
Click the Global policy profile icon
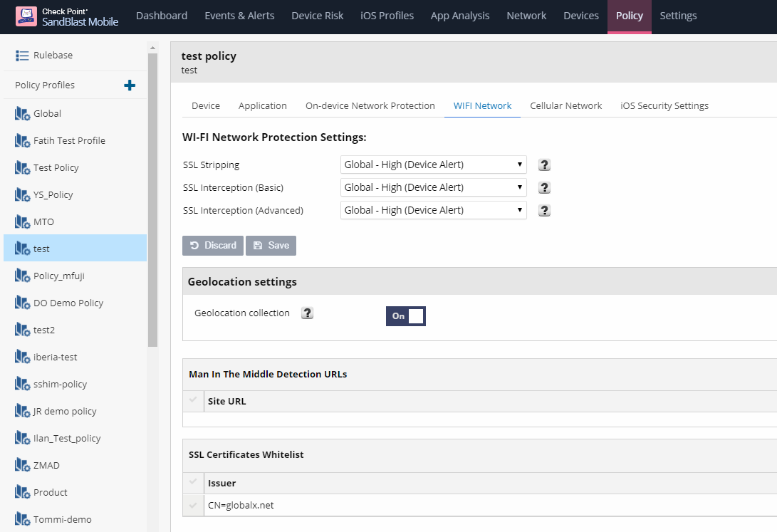coord(22,114)
